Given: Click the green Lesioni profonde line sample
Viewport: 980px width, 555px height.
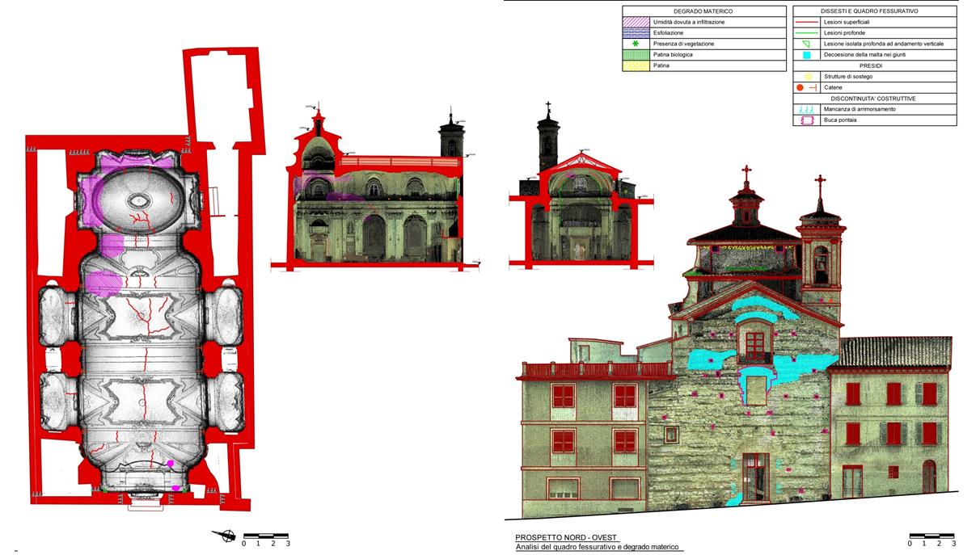Looking at the screenshot, I should (805, 33).
